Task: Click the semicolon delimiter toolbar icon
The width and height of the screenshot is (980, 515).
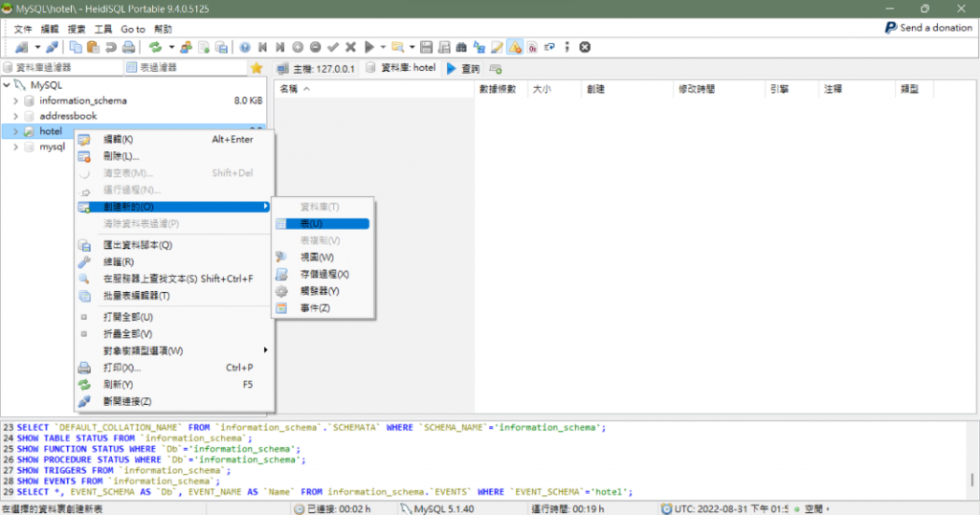Action: point(567,48)
